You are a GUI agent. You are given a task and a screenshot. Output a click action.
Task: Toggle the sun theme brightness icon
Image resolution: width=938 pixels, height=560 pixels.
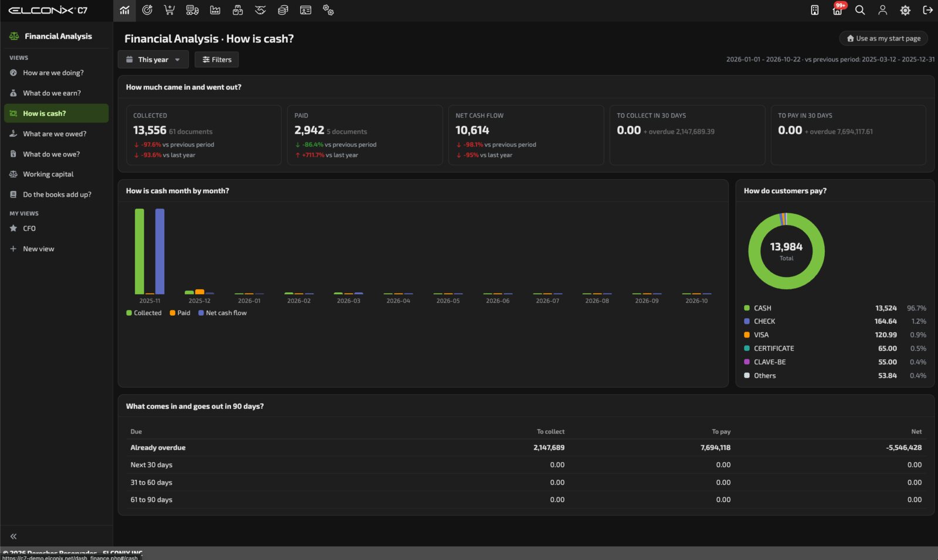coord(905,10)
